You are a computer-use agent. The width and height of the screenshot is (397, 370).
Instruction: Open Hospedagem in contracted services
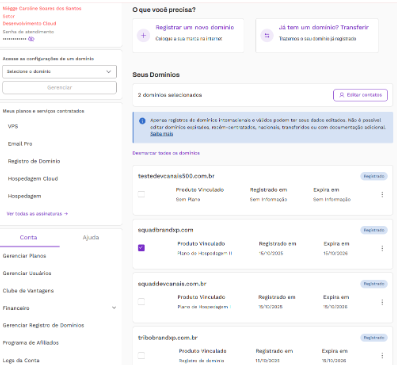tap(24, 196)
